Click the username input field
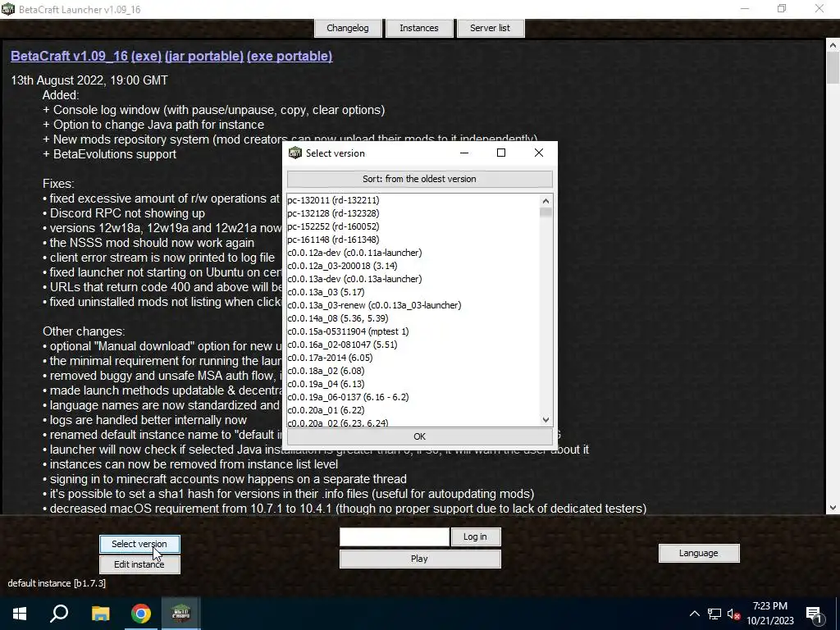The height and width of the screenshot is (630, 840). pyautogui.click(x=395, y=536)
